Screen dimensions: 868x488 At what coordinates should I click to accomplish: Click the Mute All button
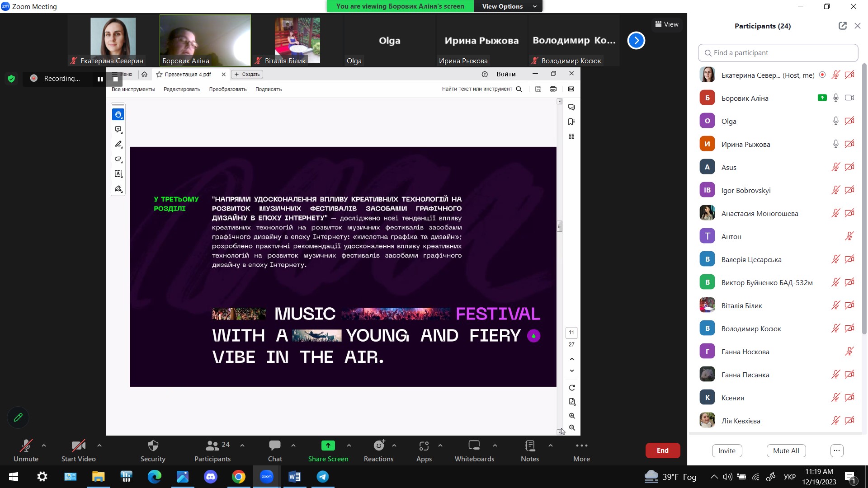click(x=786, y=450)
